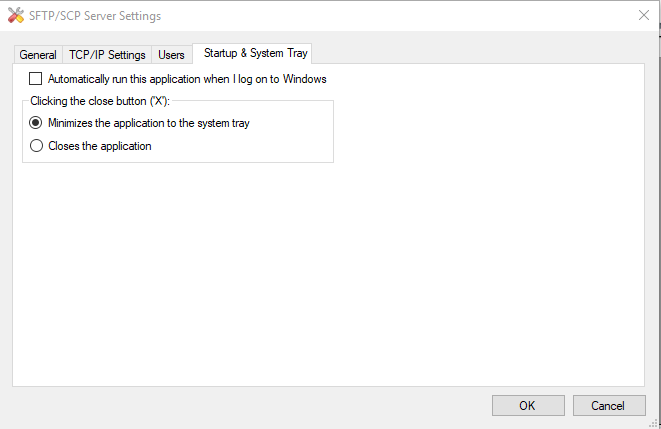Click the 'SFTP/SCP Server Settings' title text
The height and width of the screenshot is (429, 661).
click(95, 16)
